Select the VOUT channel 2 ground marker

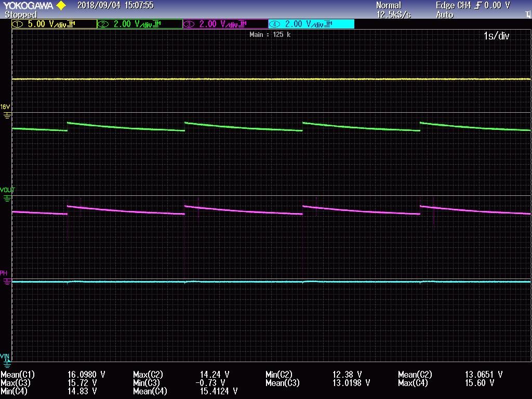coord(7,199)
